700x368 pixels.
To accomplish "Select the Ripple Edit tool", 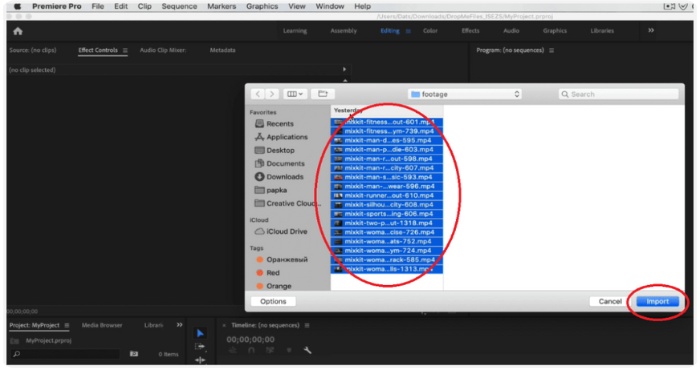I will coord(200,360).
